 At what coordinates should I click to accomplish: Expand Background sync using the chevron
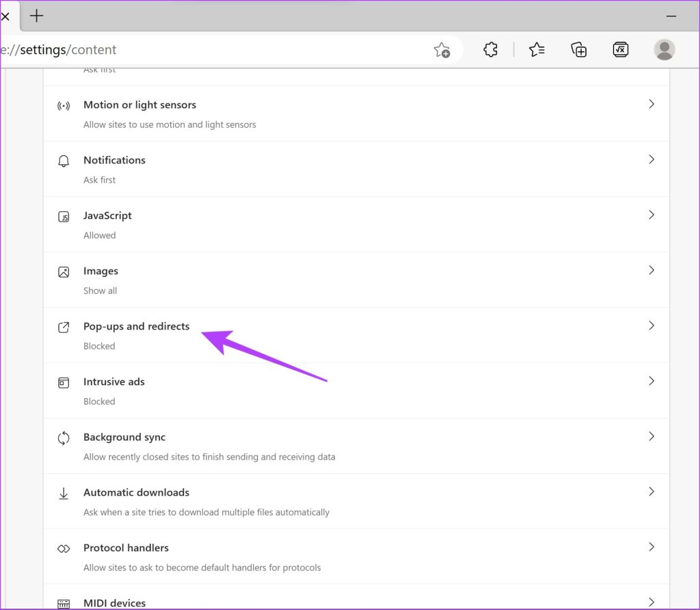click(x=651, y=436)
